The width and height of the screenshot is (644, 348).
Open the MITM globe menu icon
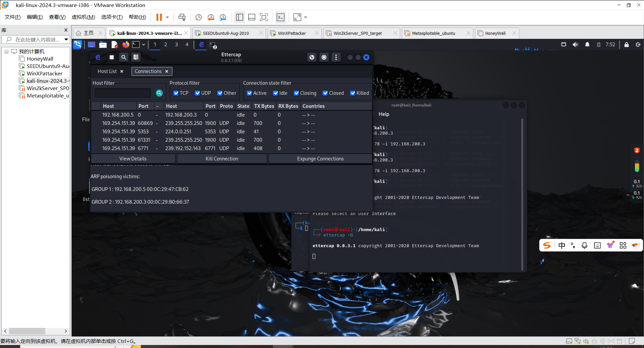tap(312, 57)
